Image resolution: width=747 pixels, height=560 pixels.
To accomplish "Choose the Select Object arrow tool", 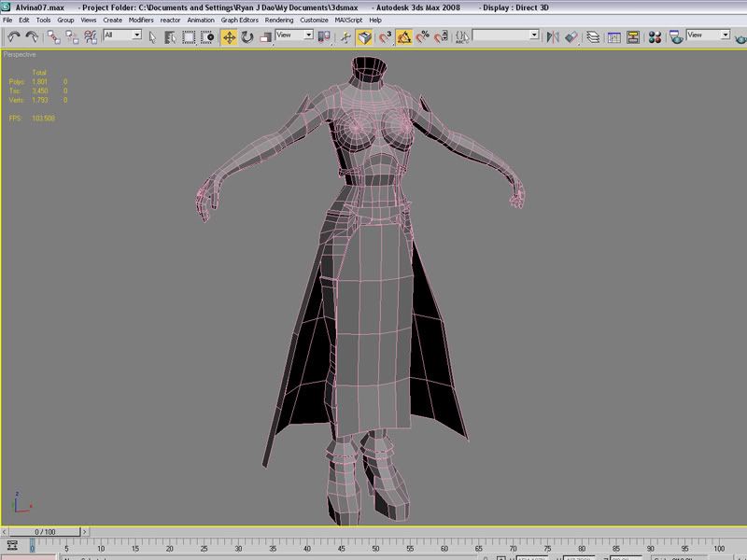I will (x=153, y=36).
